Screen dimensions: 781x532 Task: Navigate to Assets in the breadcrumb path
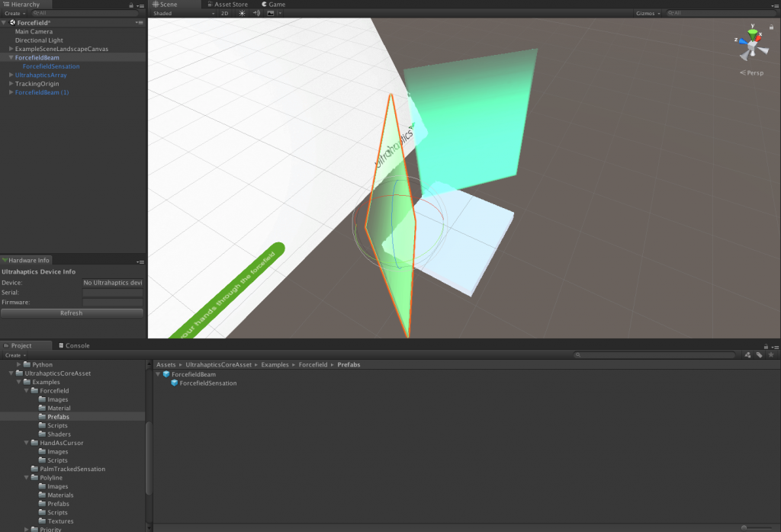pyautogui.click(x=166, y=365)
